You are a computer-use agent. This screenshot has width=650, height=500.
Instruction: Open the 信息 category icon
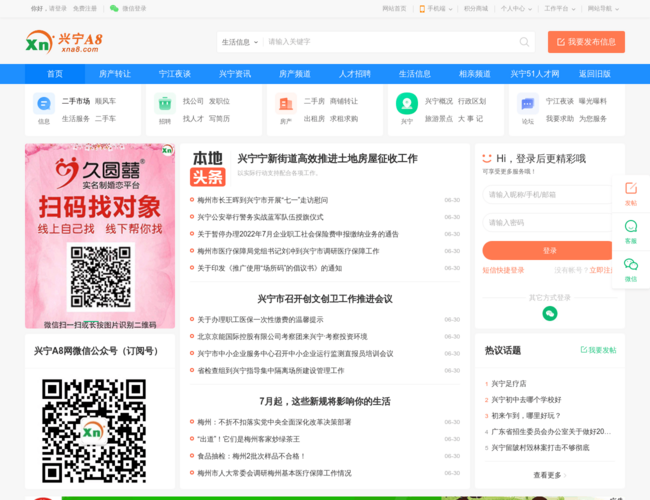pos(44,103)
